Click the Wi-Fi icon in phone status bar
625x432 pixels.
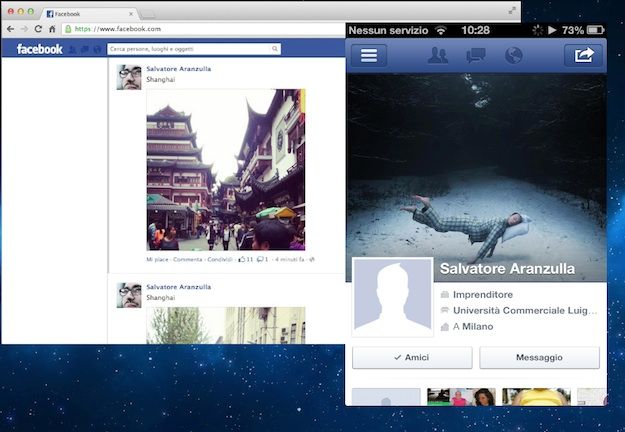(x=440, y=30)
